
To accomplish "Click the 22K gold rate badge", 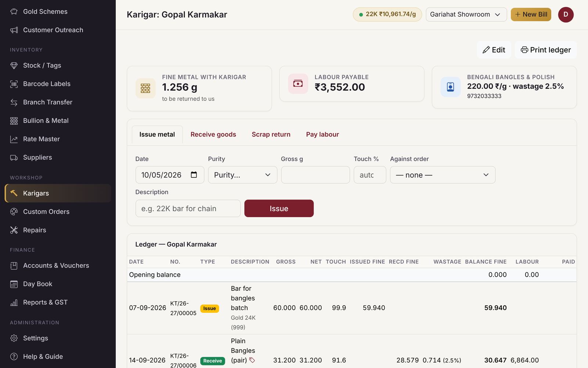I will coord(387,14).
